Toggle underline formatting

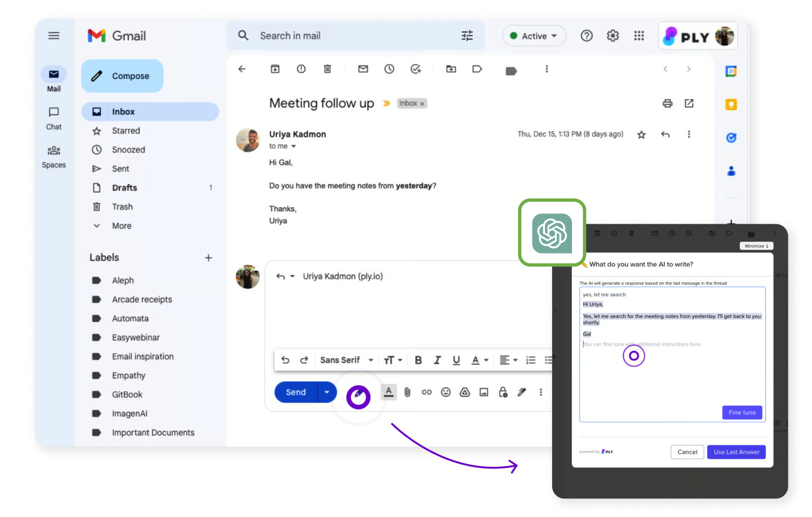point(456,360)
